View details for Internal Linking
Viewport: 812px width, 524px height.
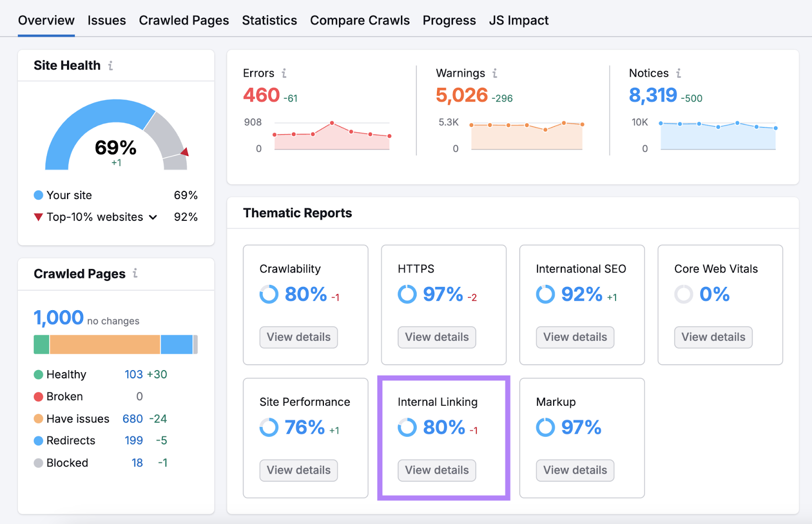coord(436,470)
